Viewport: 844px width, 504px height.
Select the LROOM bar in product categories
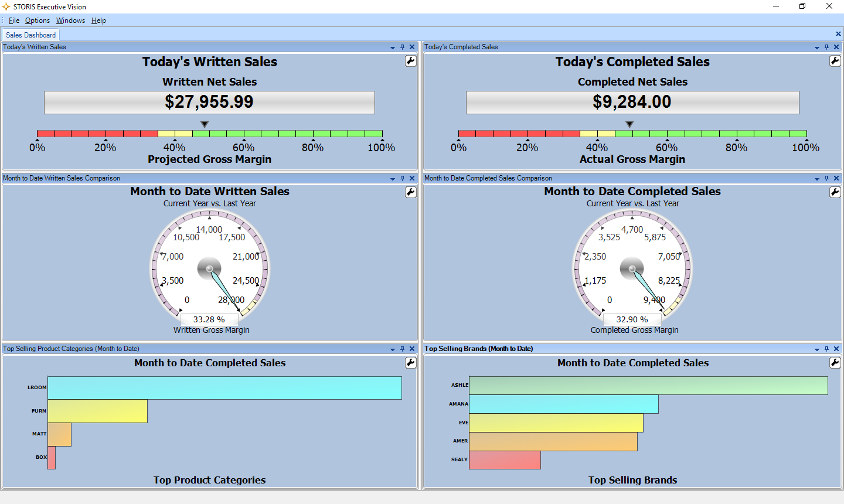(224, 388)
